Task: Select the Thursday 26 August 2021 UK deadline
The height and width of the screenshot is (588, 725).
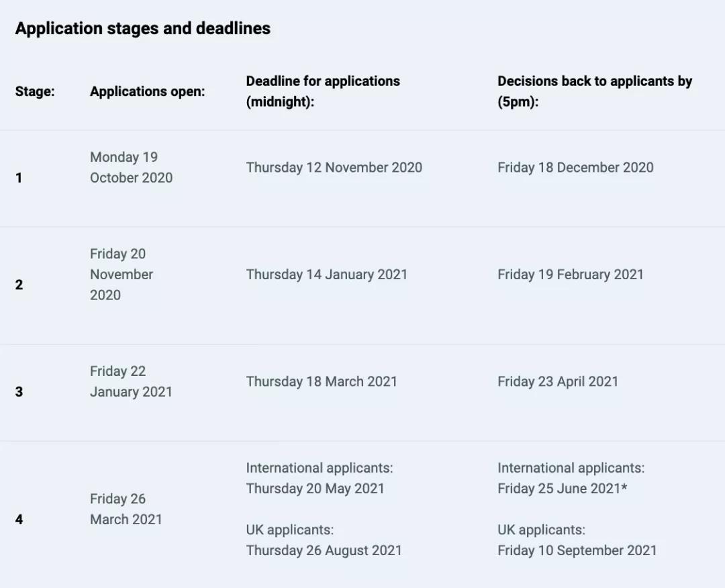Action: coord(324,550)
